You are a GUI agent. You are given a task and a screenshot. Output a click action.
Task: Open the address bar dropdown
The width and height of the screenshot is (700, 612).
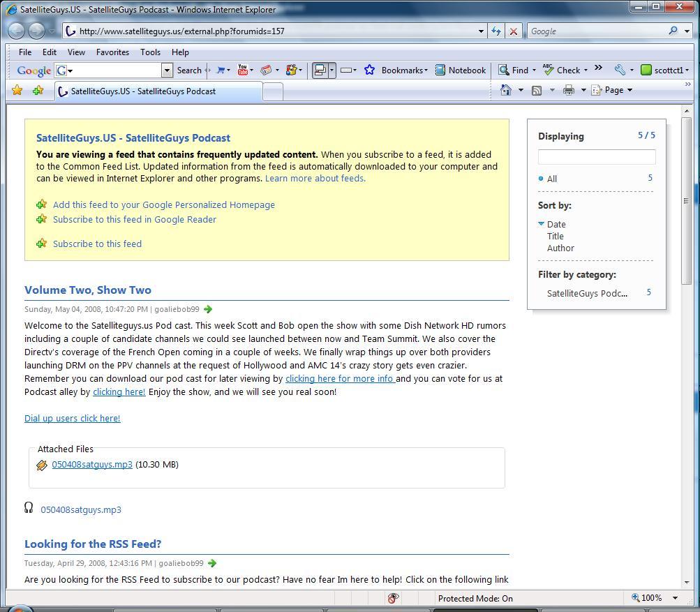point(481,31)
